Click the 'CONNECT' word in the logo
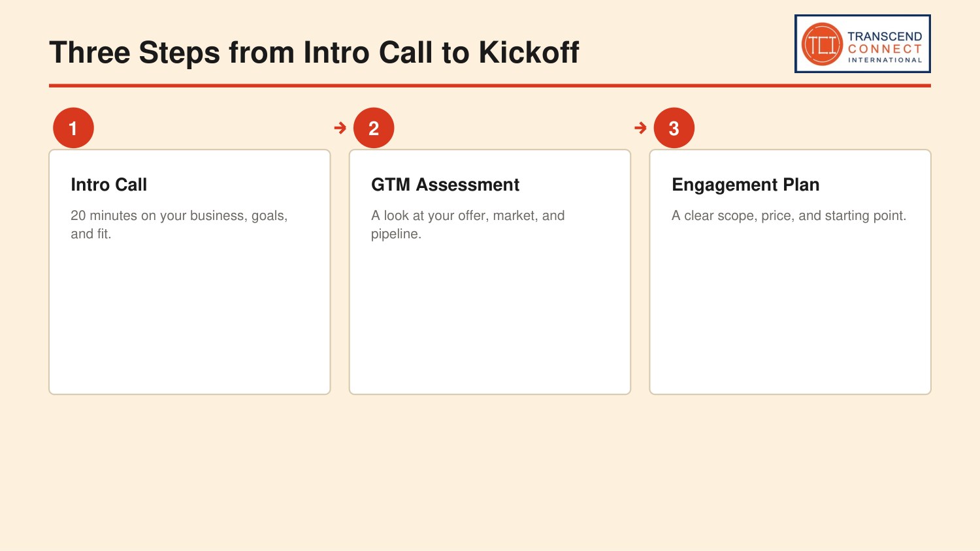 tap(885, 49)
